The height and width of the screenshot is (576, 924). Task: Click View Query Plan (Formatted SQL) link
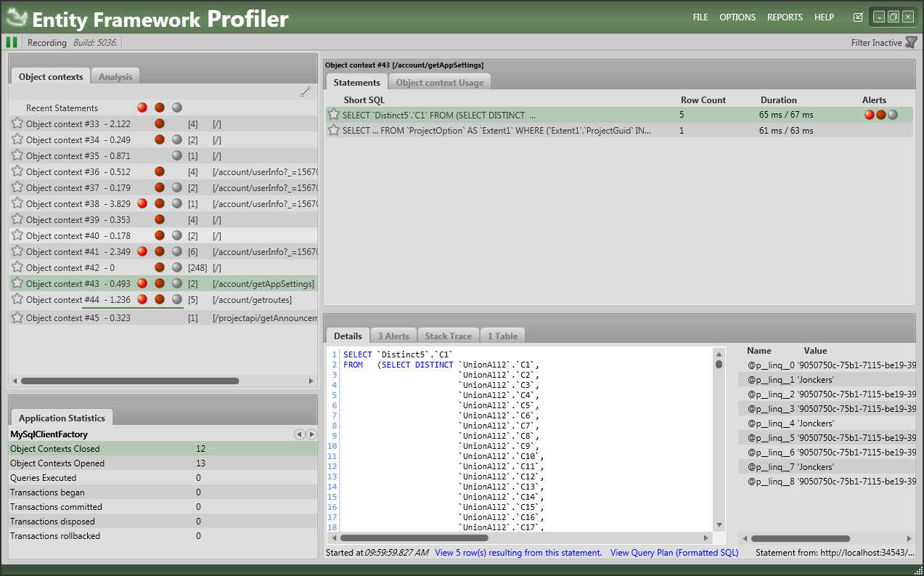pos(674,553)
